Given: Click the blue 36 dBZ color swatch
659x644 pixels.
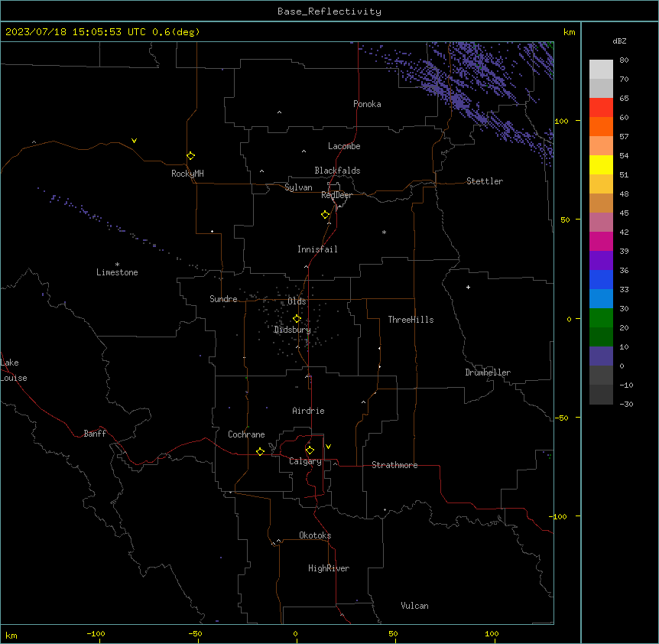Looking at the screenshot, I should pyautogui.click(x=601, y=279).
